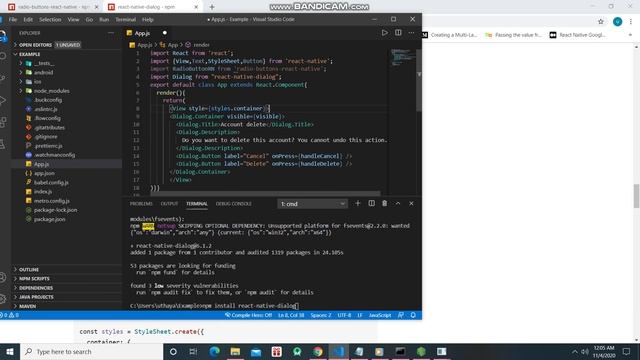Open Manage gear in activity bar

(3, 299)
